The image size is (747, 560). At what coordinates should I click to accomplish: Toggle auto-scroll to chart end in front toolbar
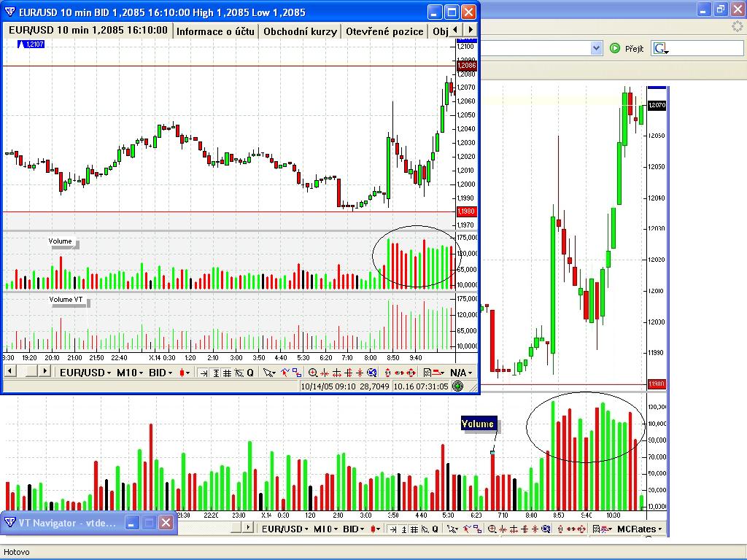(x=204, y=373)
